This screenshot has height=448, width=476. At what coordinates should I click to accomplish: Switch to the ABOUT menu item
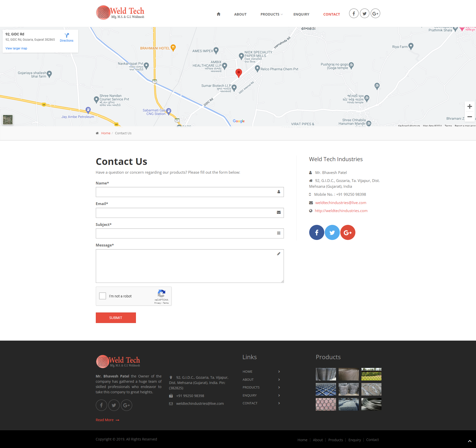(240, 14)
